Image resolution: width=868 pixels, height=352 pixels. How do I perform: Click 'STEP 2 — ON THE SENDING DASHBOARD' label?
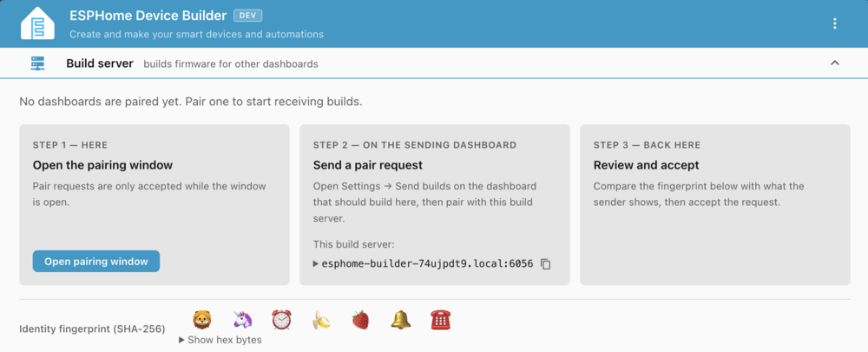[415, 145]
